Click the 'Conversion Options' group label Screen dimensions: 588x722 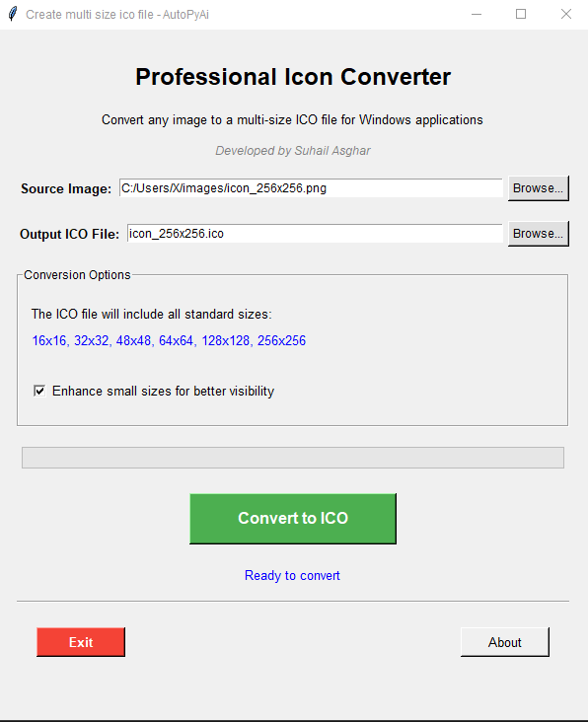pos(77,275)
